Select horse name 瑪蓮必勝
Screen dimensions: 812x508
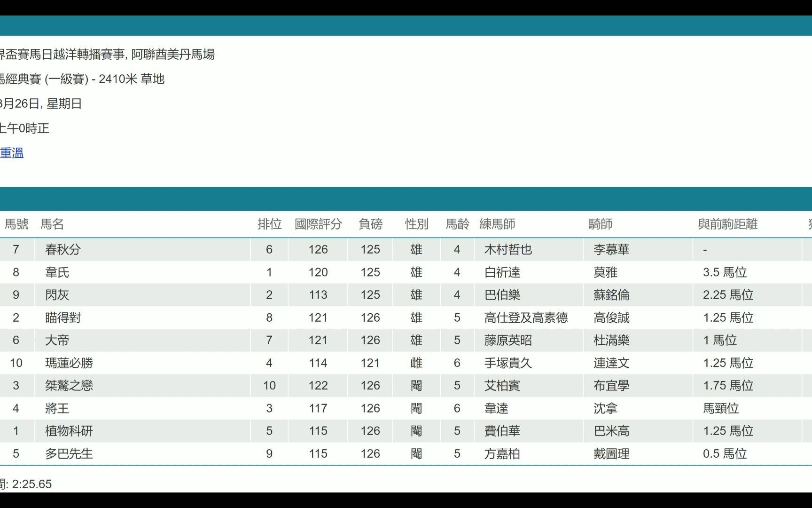[x=69, y=363]
